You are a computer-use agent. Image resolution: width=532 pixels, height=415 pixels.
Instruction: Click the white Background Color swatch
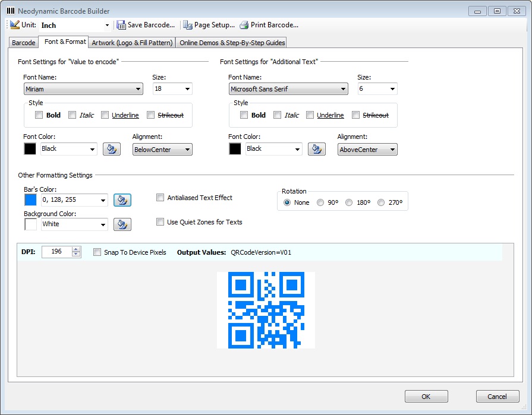pos(30,224)
